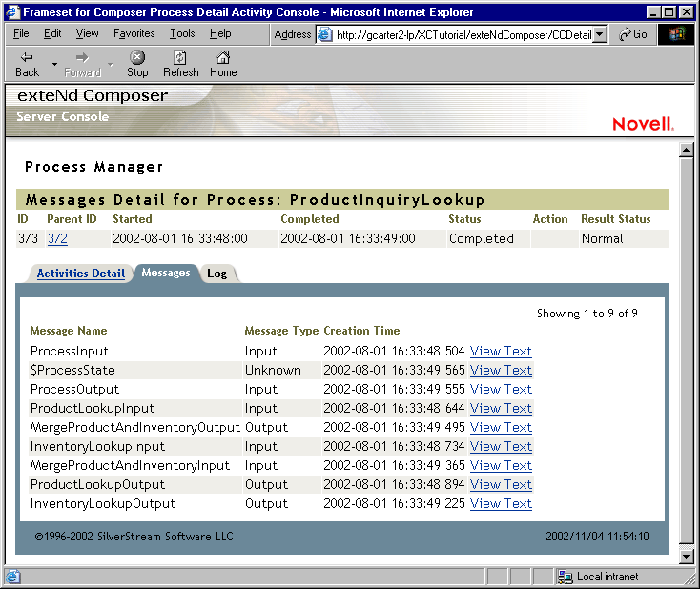Open the Favorites menu
This screenshot has width=700, height=589.
(x=134, y=33)
